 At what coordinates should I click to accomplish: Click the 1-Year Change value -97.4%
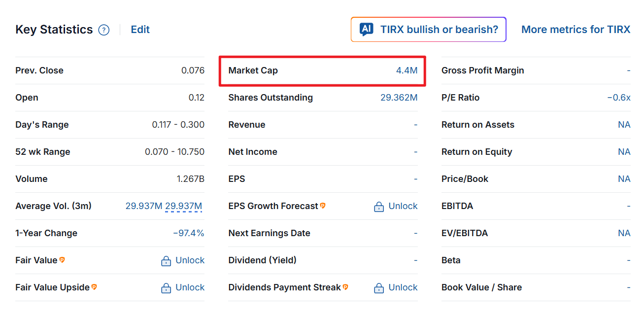(x=188, y=233)
